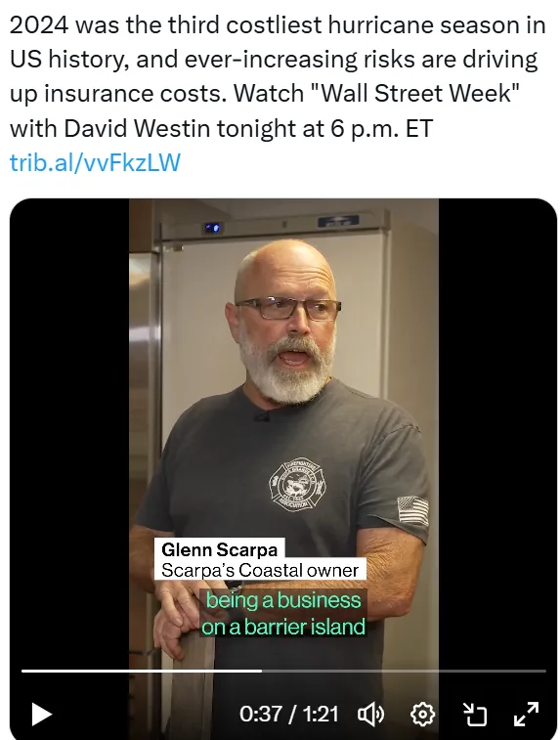Viewport: 560px width, 740px height.
Task: Click the tweet text about 2024 hurricane season
Action: click(278, 76)
